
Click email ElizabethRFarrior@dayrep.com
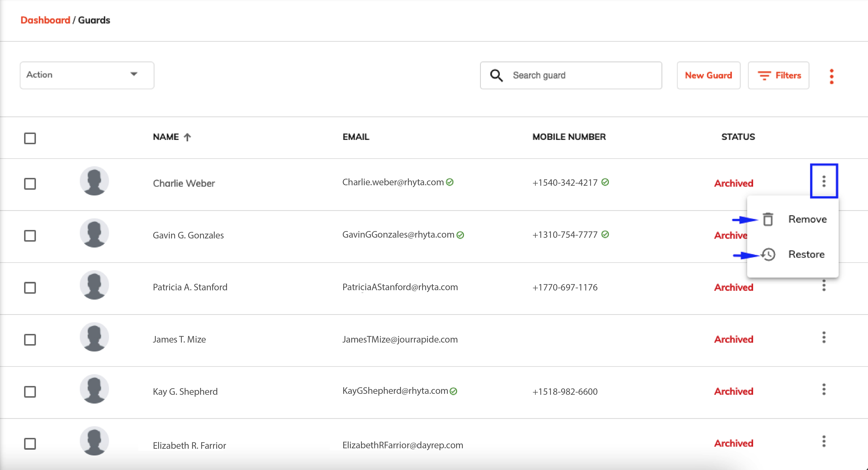pos(403,445)
